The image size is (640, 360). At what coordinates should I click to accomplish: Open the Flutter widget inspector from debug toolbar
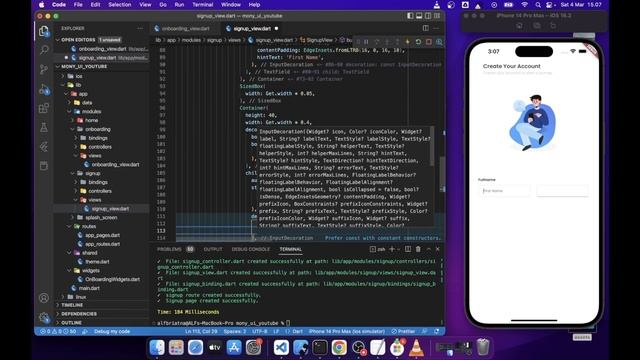pyautogui.click(x=439, y=42)
